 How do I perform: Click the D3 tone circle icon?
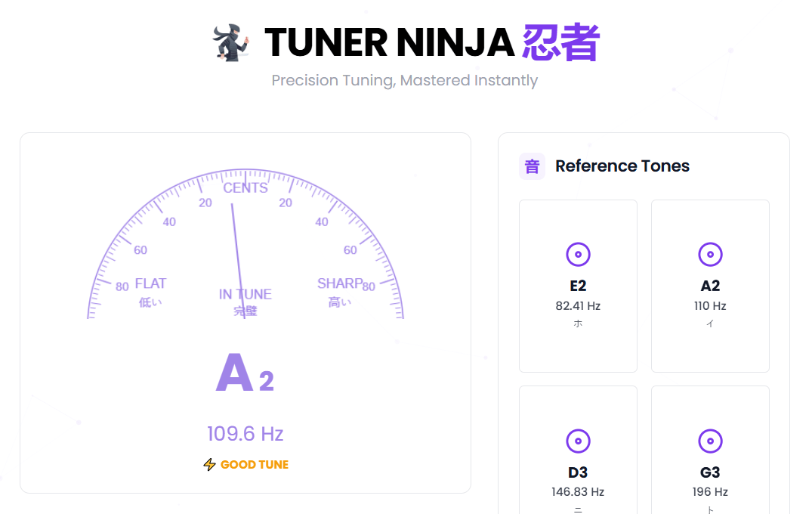578,441
